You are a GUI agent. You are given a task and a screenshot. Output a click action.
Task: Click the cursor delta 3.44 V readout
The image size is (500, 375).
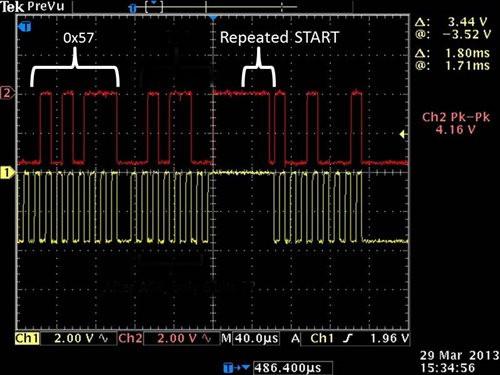click(x=467, y=22)
